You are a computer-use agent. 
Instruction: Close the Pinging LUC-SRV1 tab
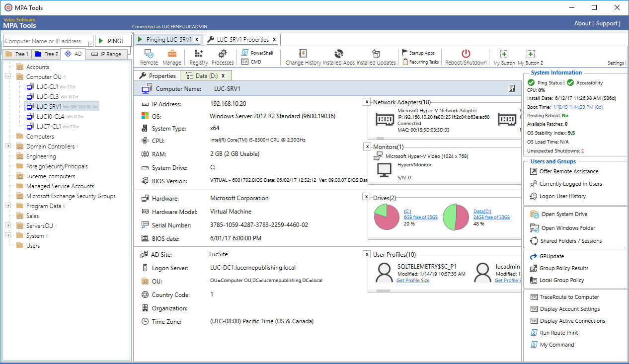click(197, 39)
